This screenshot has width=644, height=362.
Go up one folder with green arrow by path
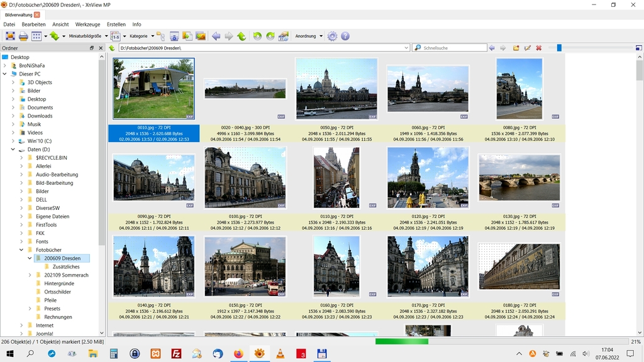coord(111,48)
